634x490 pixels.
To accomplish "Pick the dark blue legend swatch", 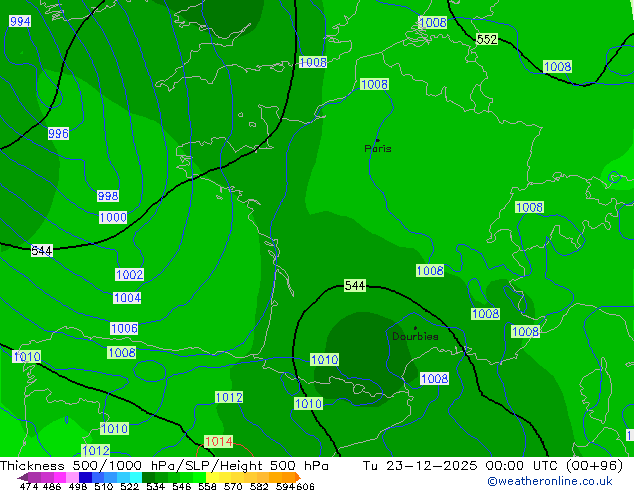I will 85,477.
